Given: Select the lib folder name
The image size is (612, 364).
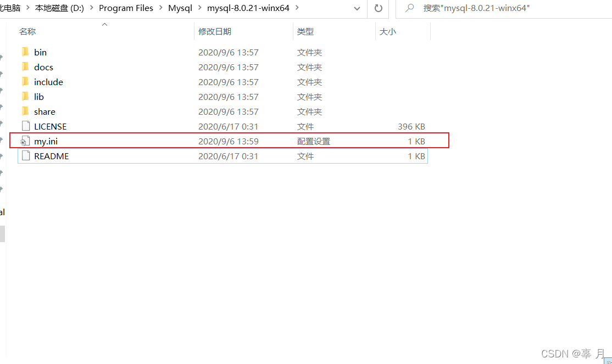Looking at the screenshot, I should 38,97.
